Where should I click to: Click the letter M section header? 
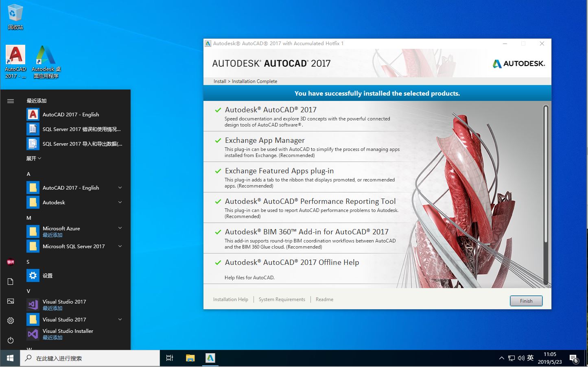29,218
